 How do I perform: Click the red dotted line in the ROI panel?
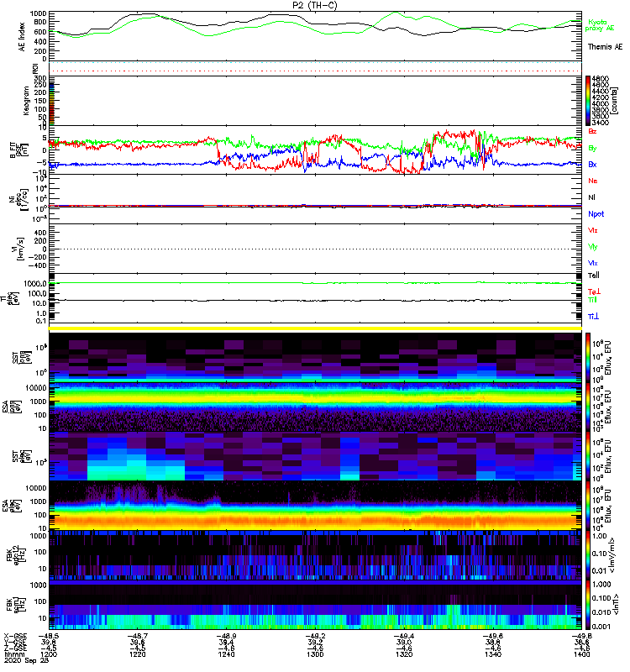tap(315, 71)
